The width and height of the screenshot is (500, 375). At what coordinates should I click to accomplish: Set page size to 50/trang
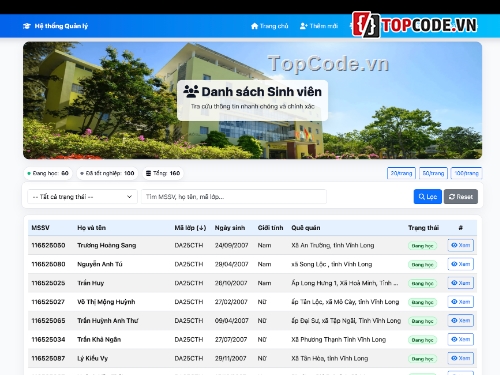(433, 173)
